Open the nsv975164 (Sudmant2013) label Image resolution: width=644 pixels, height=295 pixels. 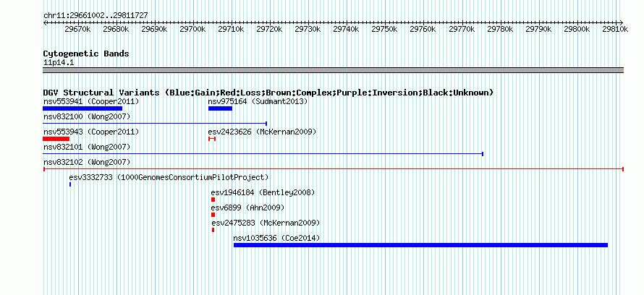[258, 101]
